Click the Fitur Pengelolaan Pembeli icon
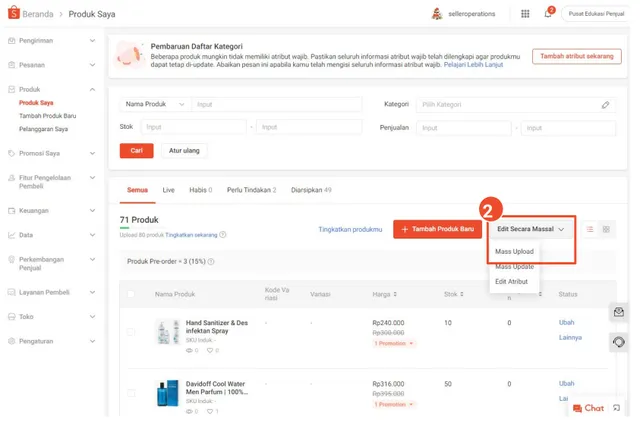The width and height of the screenshot is (640, 422). click(12, 178)
